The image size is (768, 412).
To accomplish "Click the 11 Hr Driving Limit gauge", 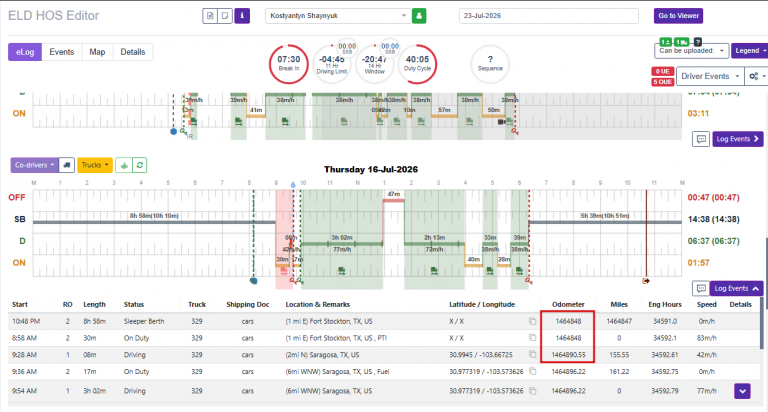I will pos(332,64).
